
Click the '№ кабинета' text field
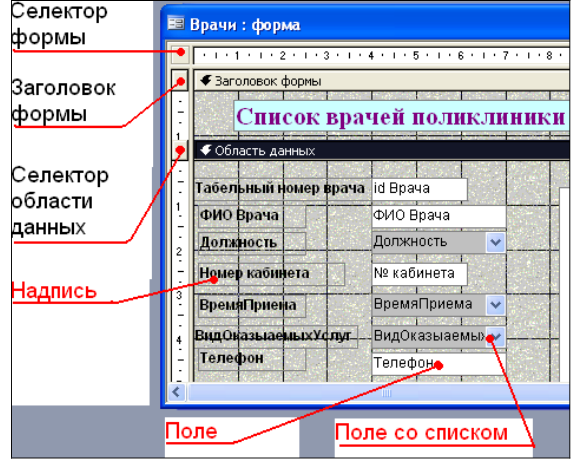pyautogui.click(x=420, y=274)
